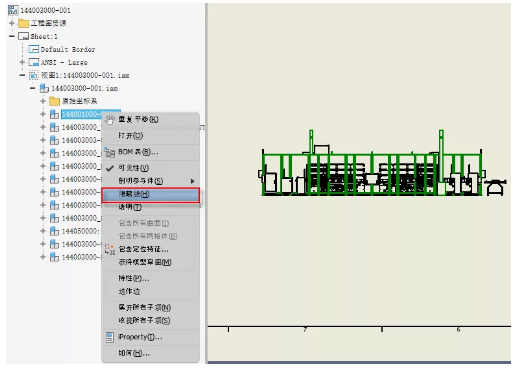
Task: Click the 144003000-001 drawing root icon
Action: pyautogui.click(x=13, y=10)
